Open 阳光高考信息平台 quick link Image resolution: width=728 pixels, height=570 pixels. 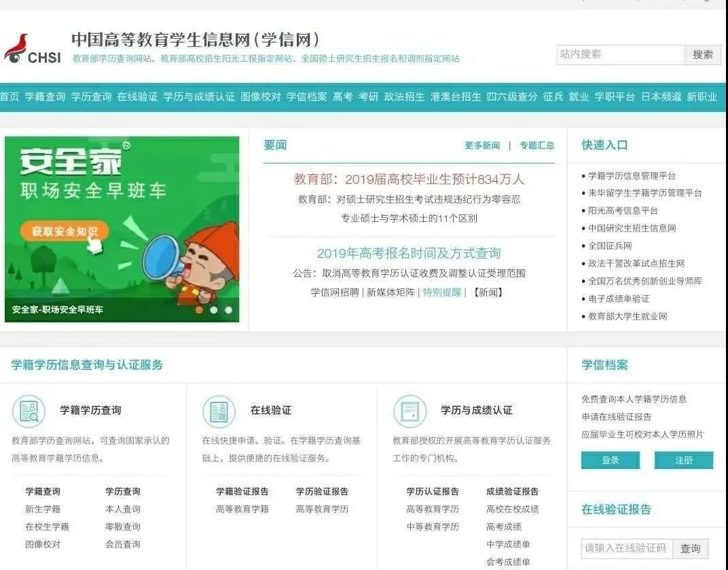623,211
